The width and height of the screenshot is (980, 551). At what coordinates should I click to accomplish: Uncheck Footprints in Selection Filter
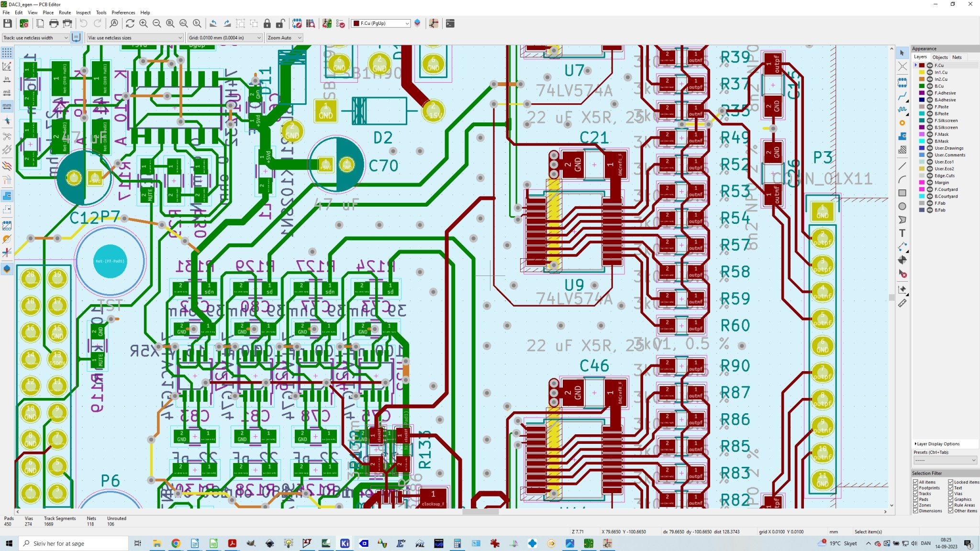pyautogui.click(x=915, y=488)
